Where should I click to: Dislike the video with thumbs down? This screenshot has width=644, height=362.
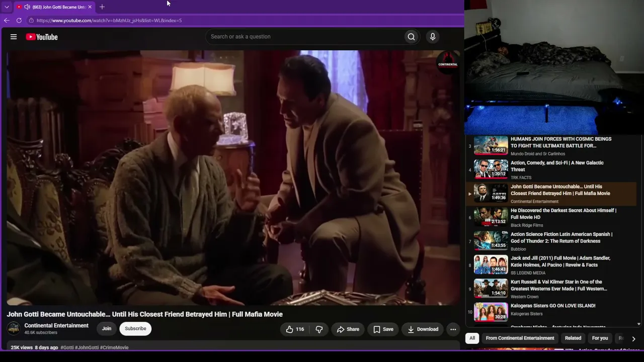pyautogui.click(x=319, y=329)
